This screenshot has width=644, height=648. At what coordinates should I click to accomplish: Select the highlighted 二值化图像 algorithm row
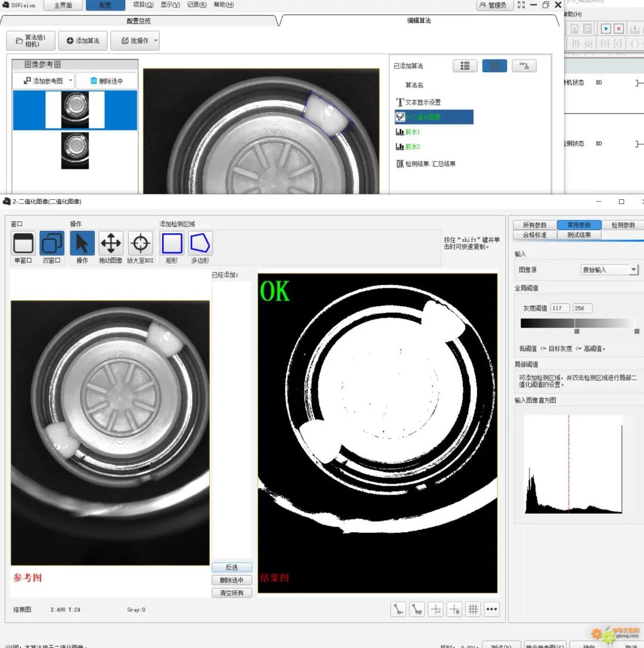coord(434,117)
